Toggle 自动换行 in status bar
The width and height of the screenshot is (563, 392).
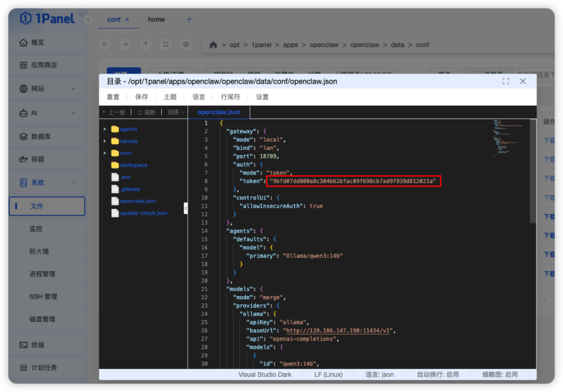click(x=438, y=375)
